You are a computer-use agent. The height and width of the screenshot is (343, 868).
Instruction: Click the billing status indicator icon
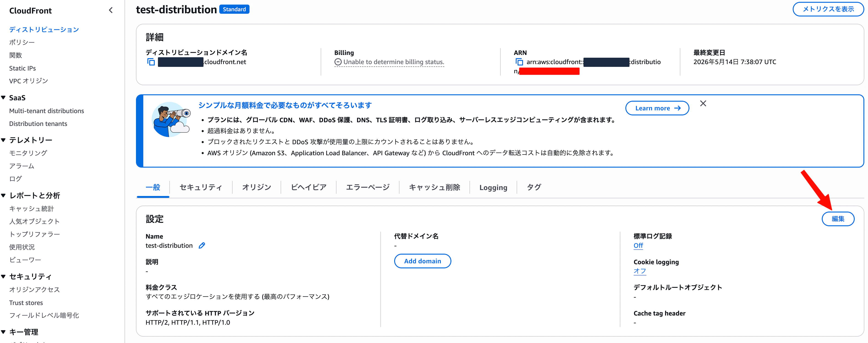338,62
